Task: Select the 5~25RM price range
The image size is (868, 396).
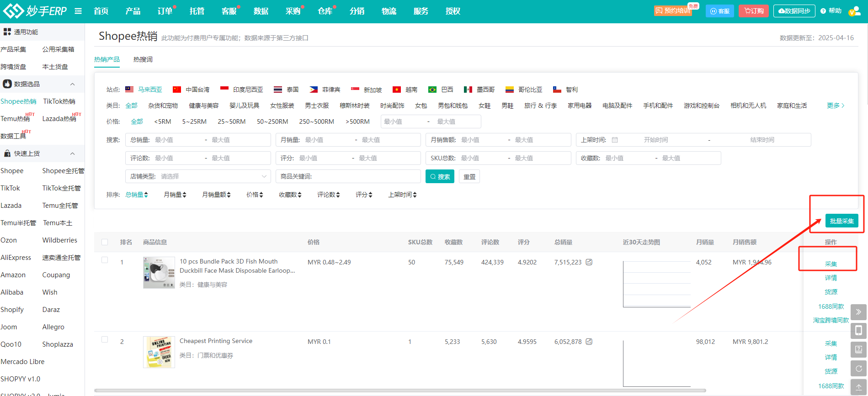Action: (x=194, y=121)
